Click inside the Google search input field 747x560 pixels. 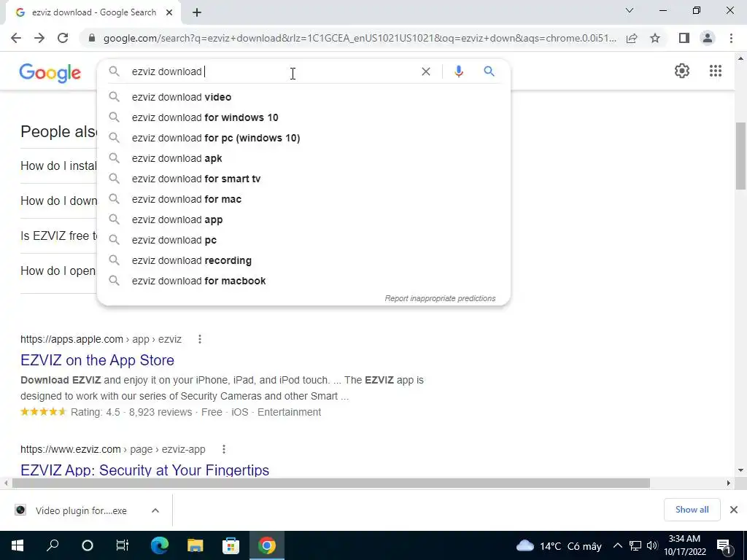(x=271, y=71)
